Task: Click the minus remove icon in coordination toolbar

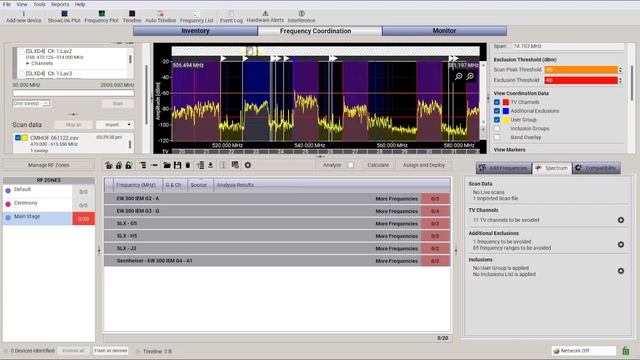Action: click(154, 165)
